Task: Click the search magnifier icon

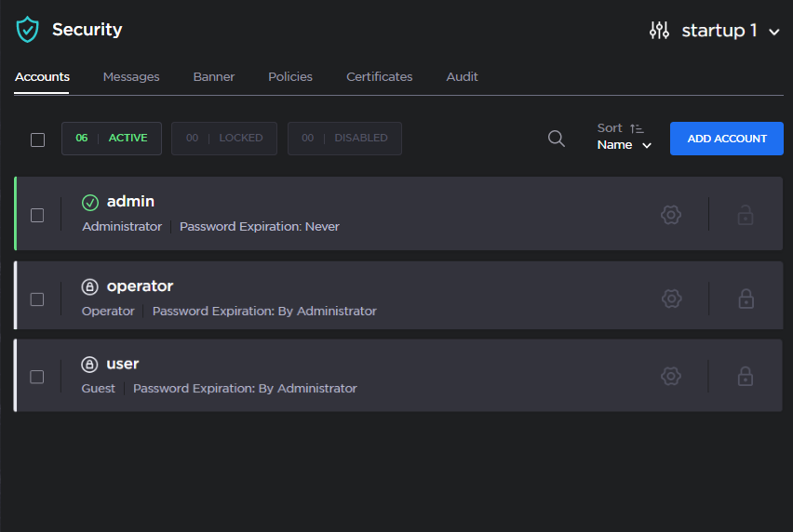Action: pyautogui.click(x=557, y=139)
